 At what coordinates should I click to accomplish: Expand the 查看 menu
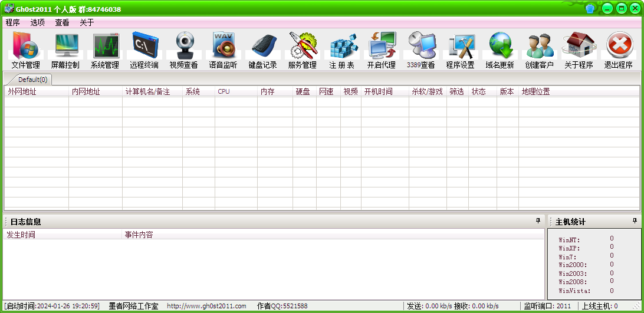click(x=62, y=22)
